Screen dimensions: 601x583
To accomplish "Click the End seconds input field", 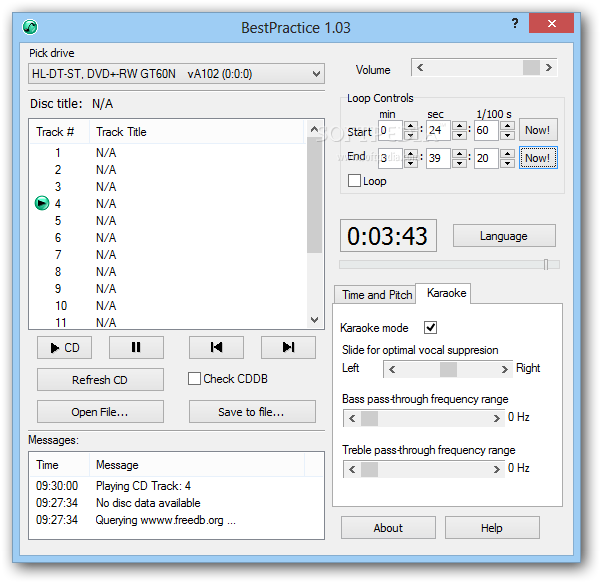I will [438, 158].
